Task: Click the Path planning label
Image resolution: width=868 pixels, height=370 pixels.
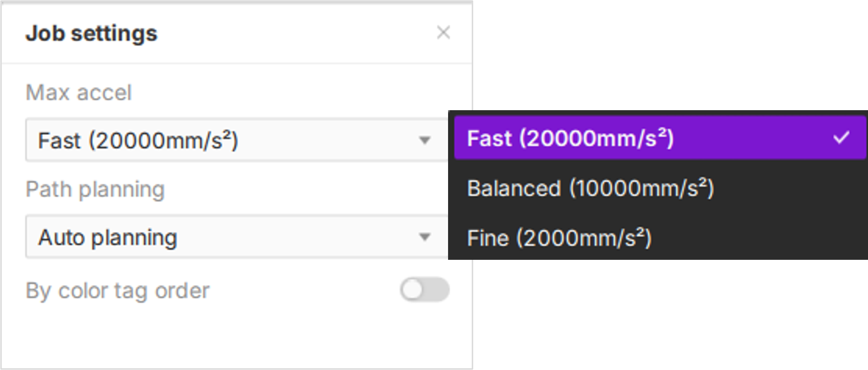Action: (x=95, y=190)
